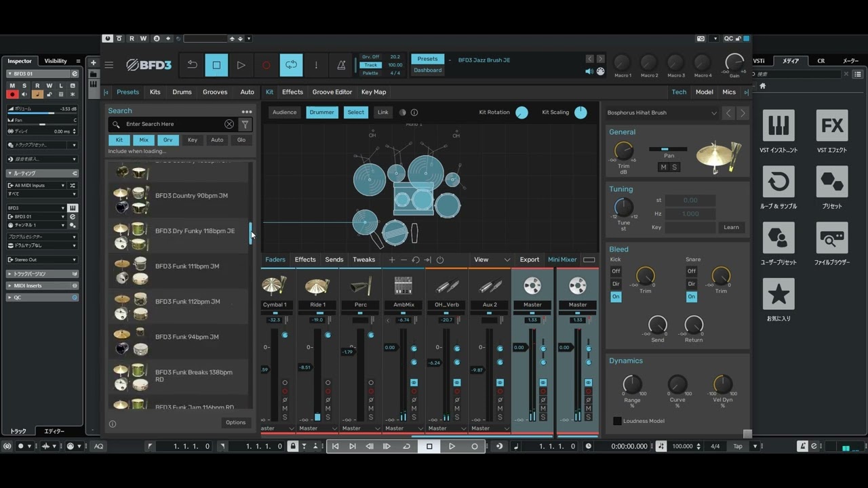Image resolution: width=868 pixels, height=488 pixels.
Task: Open the BFD3 hamburger menu
Action: [x=108, y=65]
